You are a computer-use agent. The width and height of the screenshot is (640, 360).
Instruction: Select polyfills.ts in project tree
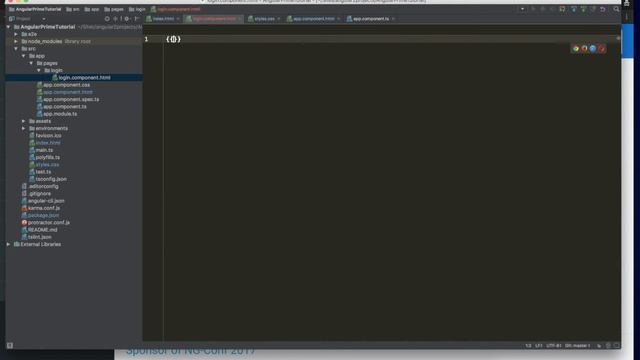[x=44, y=157]
